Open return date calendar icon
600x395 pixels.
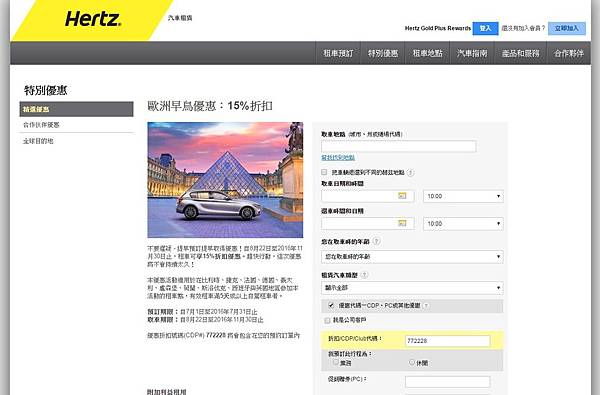click(x=402, y=223)
